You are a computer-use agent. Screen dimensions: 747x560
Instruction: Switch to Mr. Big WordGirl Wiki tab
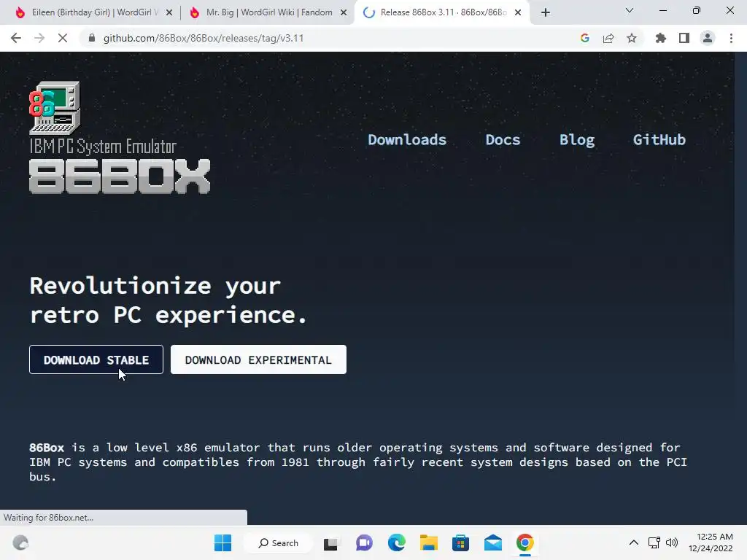coord(268,12)
